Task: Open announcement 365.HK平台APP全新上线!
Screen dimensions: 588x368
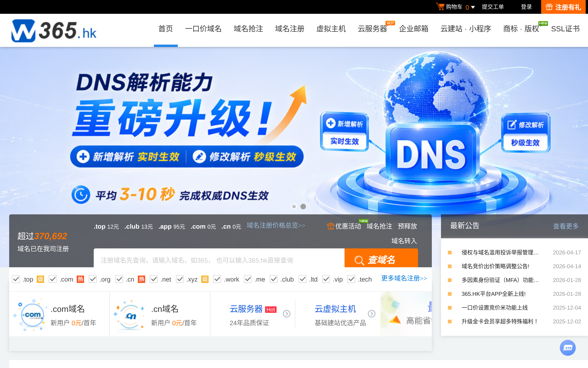Action: click(493, 294)
